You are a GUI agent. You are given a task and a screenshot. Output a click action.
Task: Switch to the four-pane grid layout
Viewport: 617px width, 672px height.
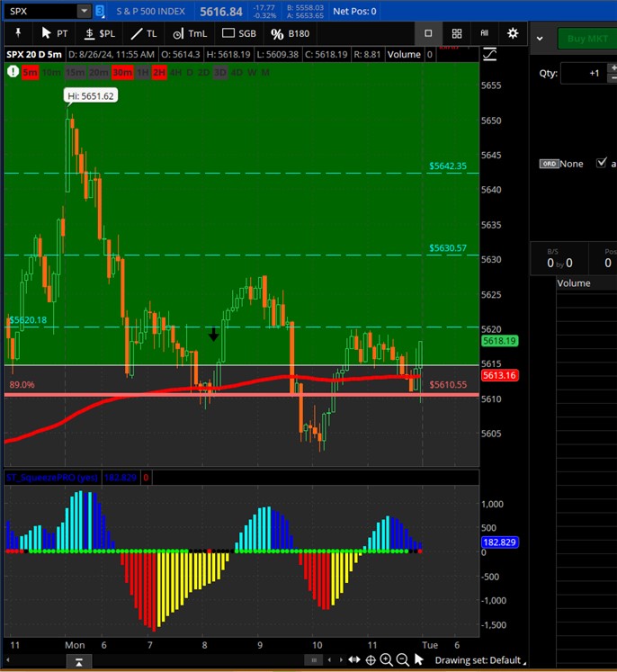point(457,33)
